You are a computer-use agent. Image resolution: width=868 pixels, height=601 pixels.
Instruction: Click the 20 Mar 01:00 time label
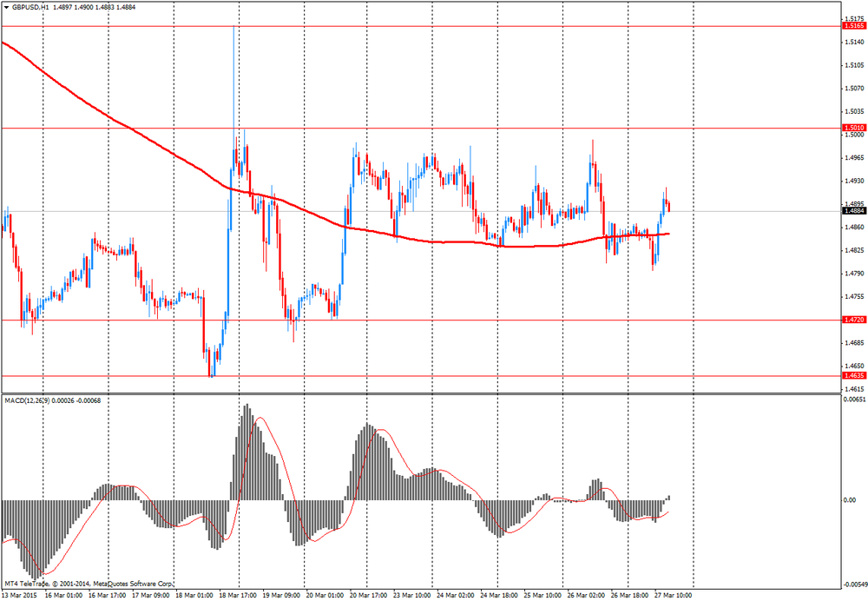(325, 596)
